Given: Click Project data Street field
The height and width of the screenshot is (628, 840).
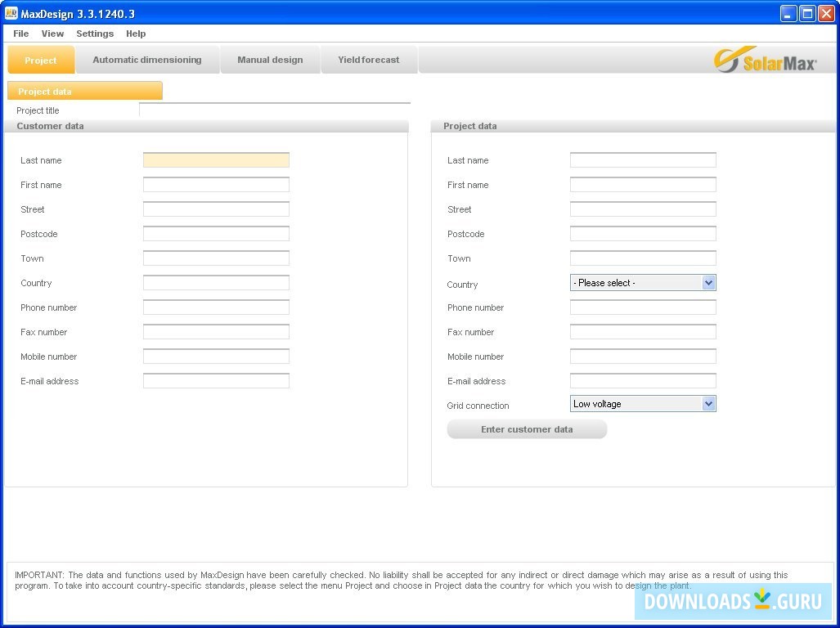Looking at the screenshot, I should point(643,209).
